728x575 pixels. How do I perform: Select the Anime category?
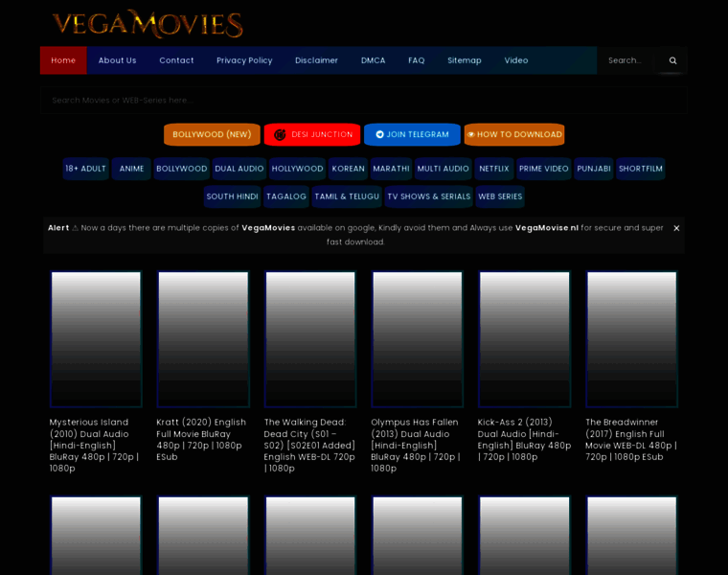(131, 169)
